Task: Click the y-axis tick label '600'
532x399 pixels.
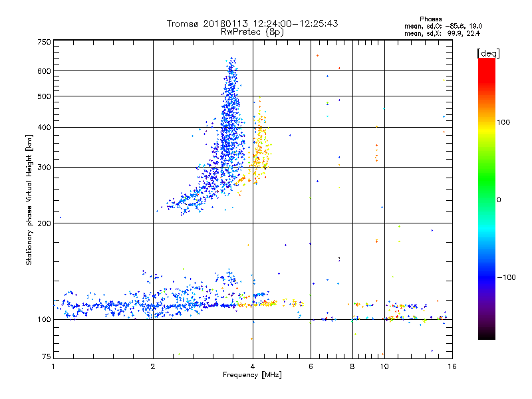Action: point(44,71)
